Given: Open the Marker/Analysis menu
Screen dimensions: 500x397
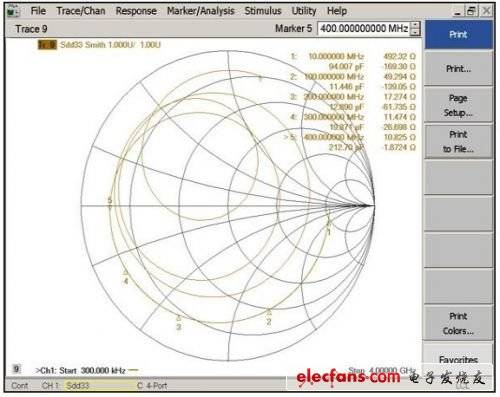Looking at the screenshot, I should 201,11.
